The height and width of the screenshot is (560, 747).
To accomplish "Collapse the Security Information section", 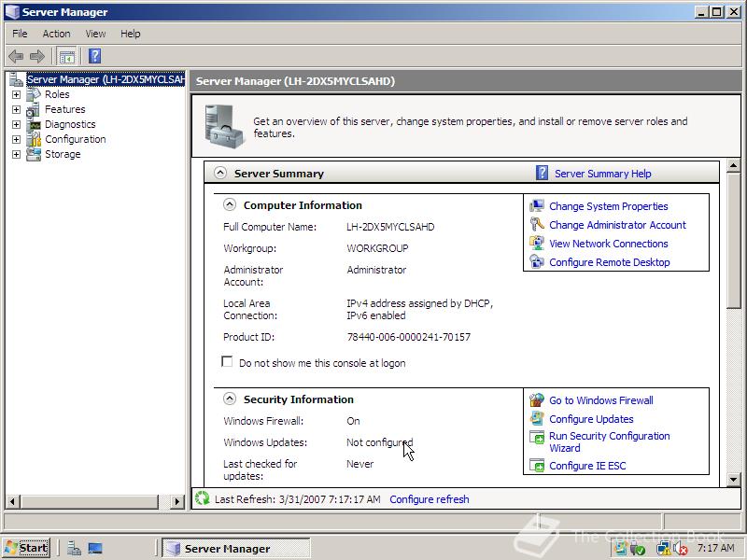I will pos(230,399).
